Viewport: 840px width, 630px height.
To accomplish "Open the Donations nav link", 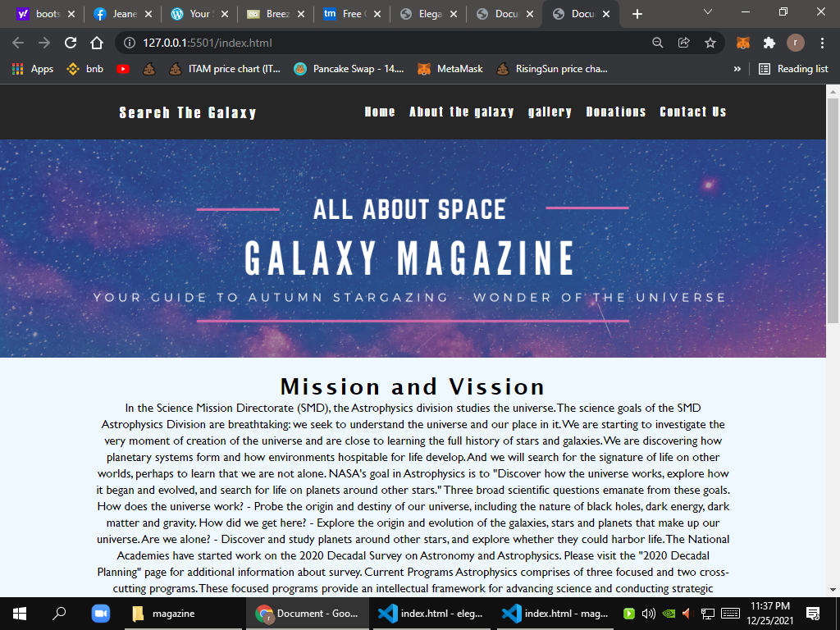I will tap(615, 112).
